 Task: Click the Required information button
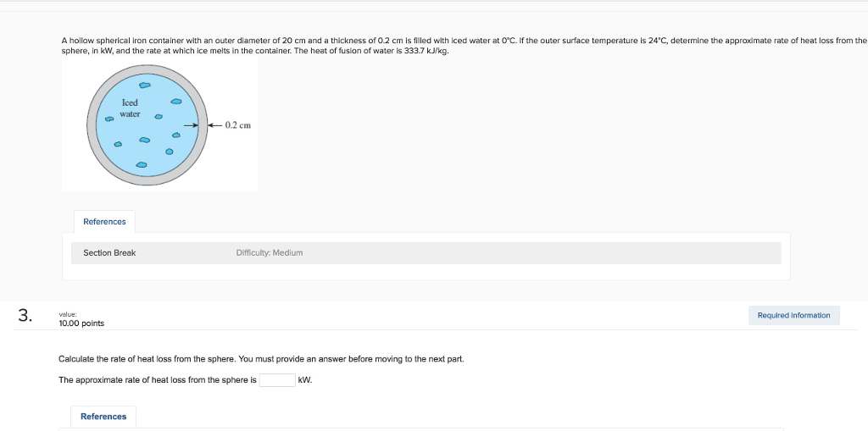click(x=793, y=315)
